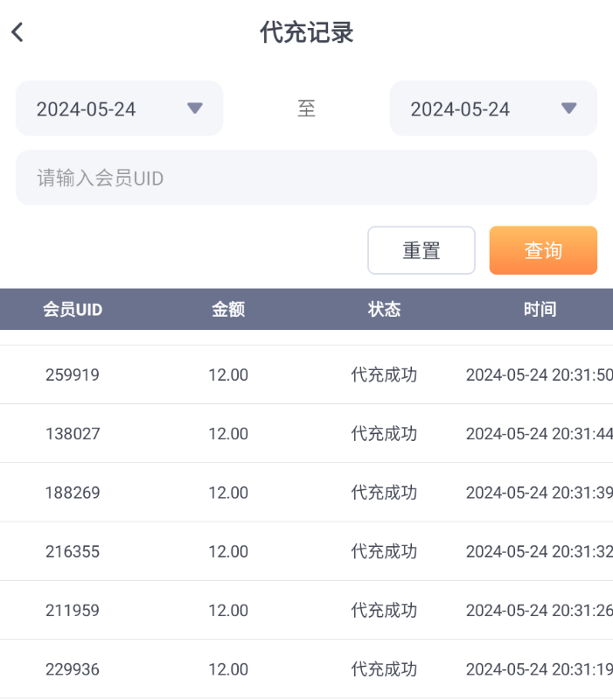Select the record with UID 188269

73,493
